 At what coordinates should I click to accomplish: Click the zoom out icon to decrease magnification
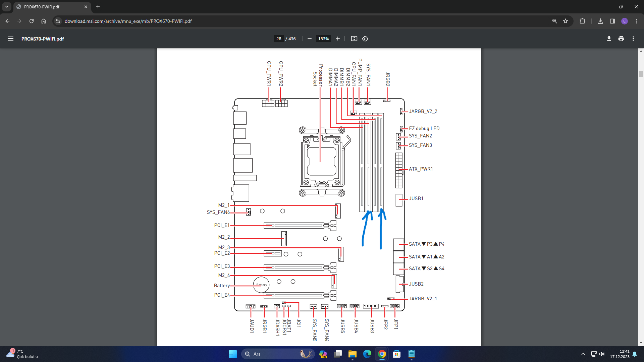click(310, 39)
